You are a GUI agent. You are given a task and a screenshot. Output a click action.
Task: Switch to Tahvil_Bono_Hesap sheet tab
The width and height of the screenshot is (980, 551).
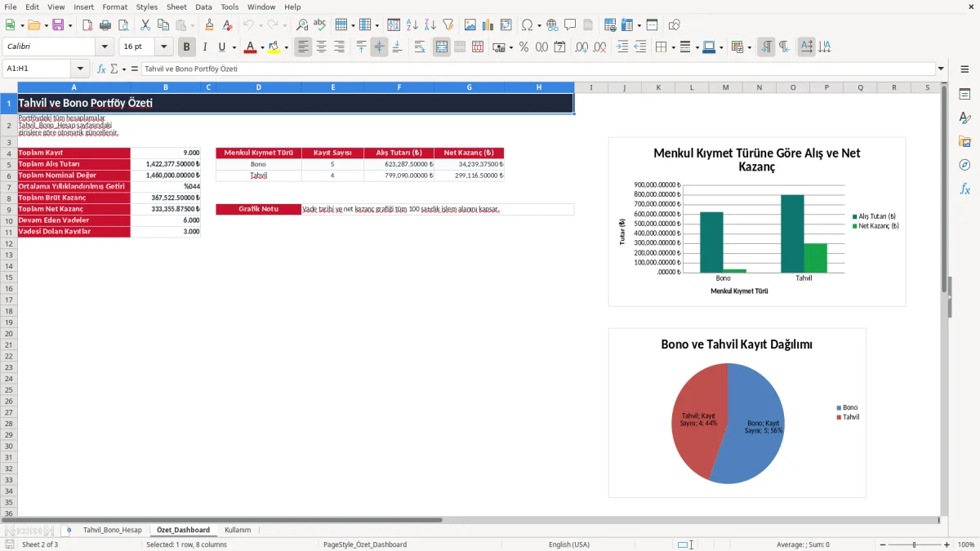point(112,530)
